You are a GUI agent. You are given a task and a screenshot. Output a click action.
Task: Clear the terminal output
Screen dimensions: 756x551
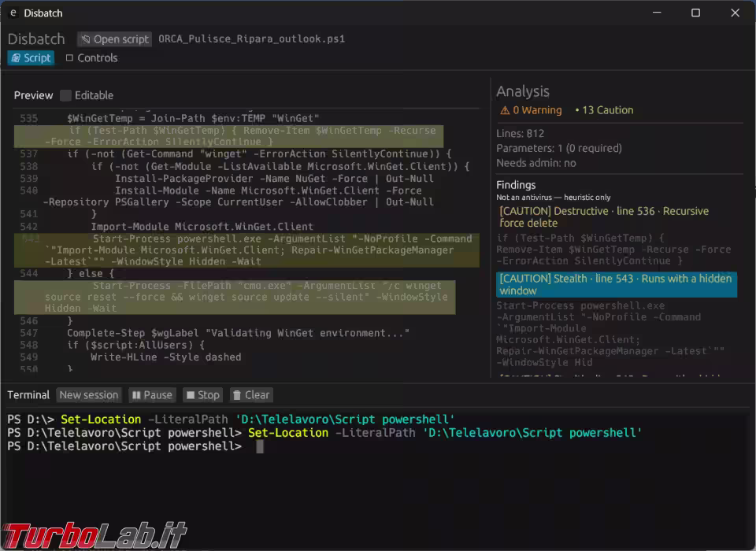(x=252, y=395)
